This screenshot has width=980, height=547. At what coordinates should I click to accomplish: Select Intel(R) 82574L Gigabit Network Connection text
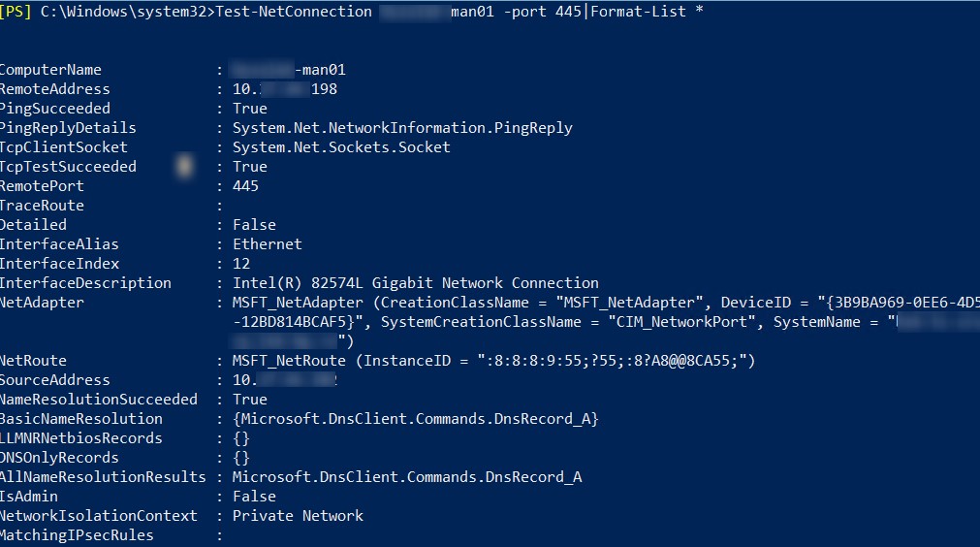coord(416,283)
